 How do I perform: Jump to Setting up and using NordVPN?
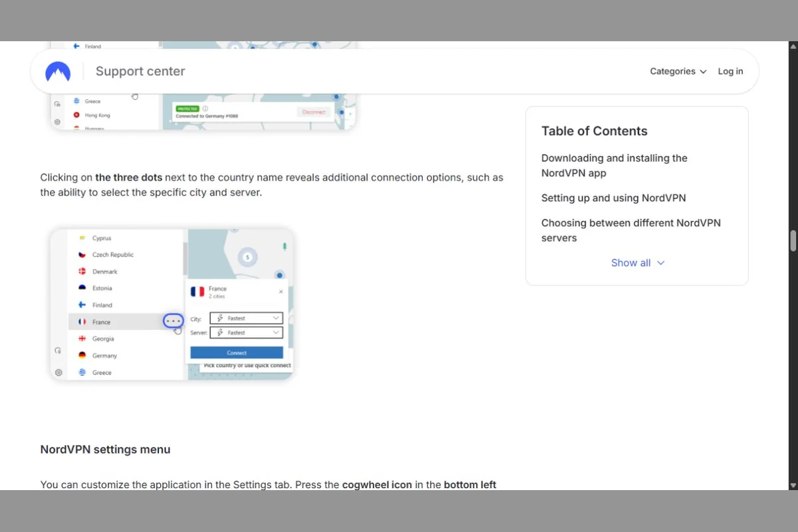613,198
